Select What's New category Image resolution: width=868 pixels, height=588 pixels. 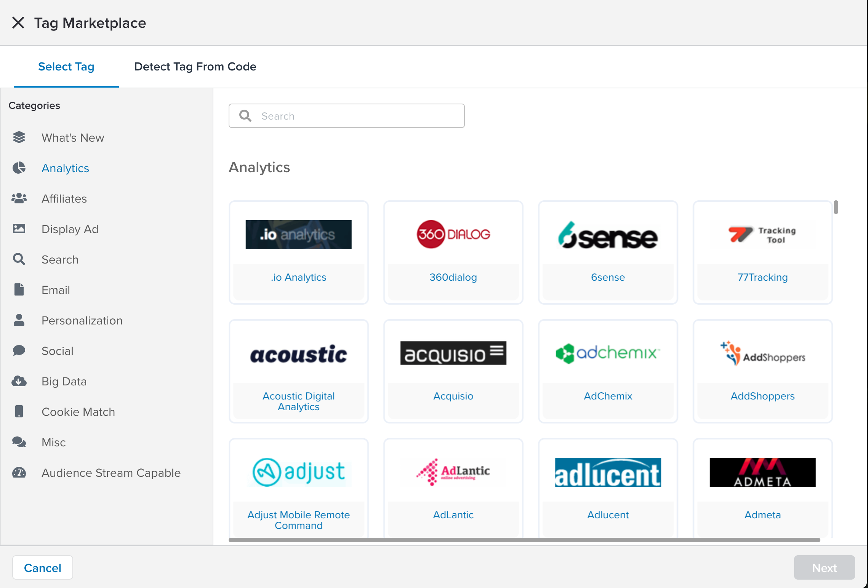click(x=73, y=137)
